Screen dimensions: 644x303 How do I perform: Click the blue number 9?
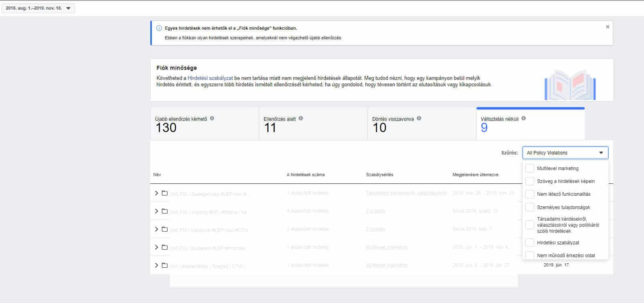pos(484,128)
